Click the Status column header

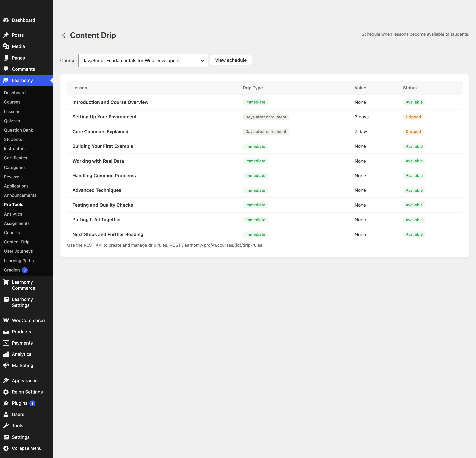(x=410, y=88)
